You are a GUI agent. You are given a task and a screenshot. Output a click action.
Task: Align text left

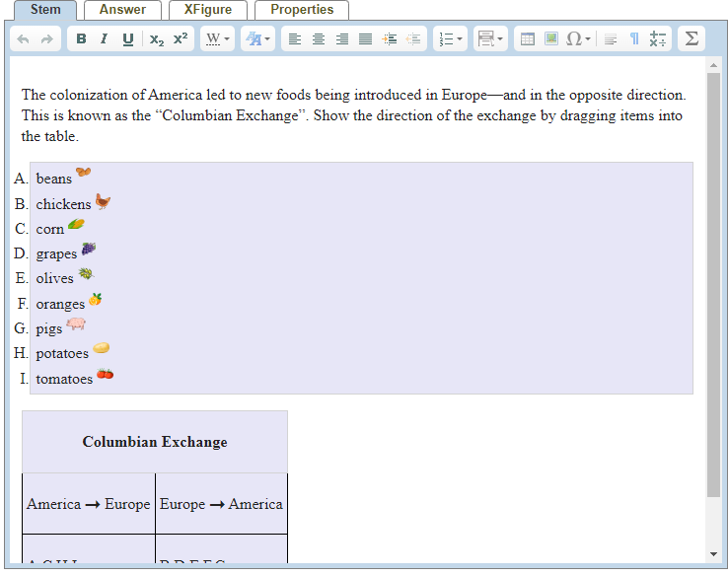295,39
